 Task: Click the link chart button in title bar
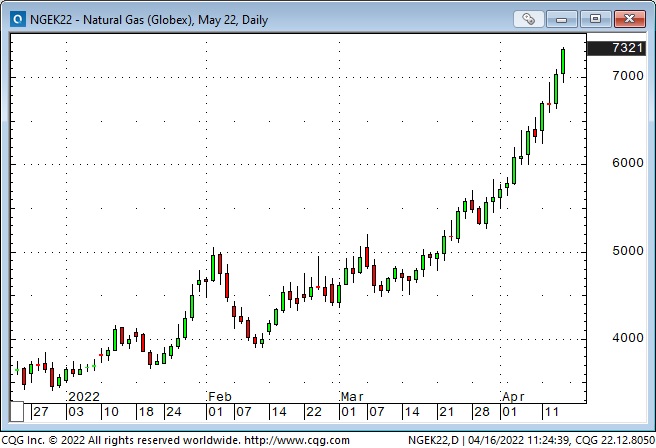(x=528, y=19)
